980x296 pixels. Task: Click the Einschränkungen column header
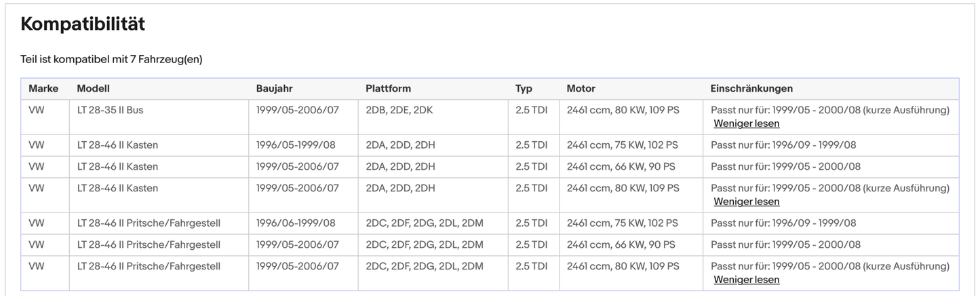(x=751, y=89)
